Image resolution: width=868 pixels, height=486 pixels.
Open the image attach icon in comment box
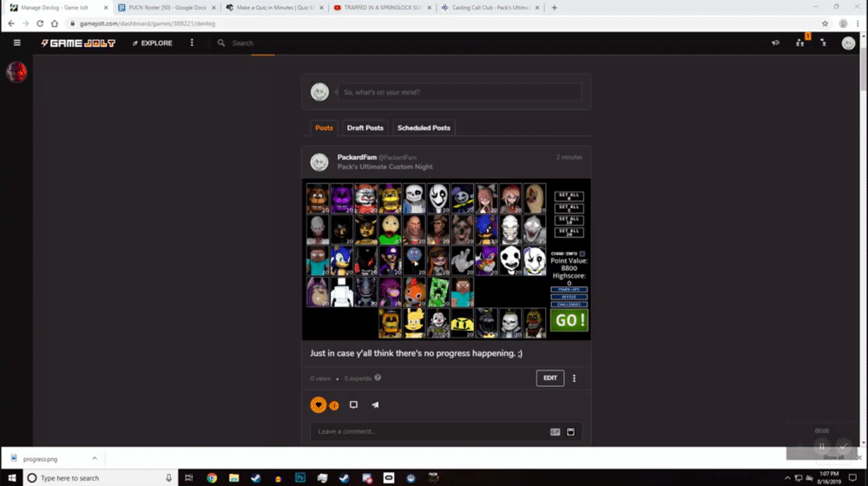[x=571, y=431]
